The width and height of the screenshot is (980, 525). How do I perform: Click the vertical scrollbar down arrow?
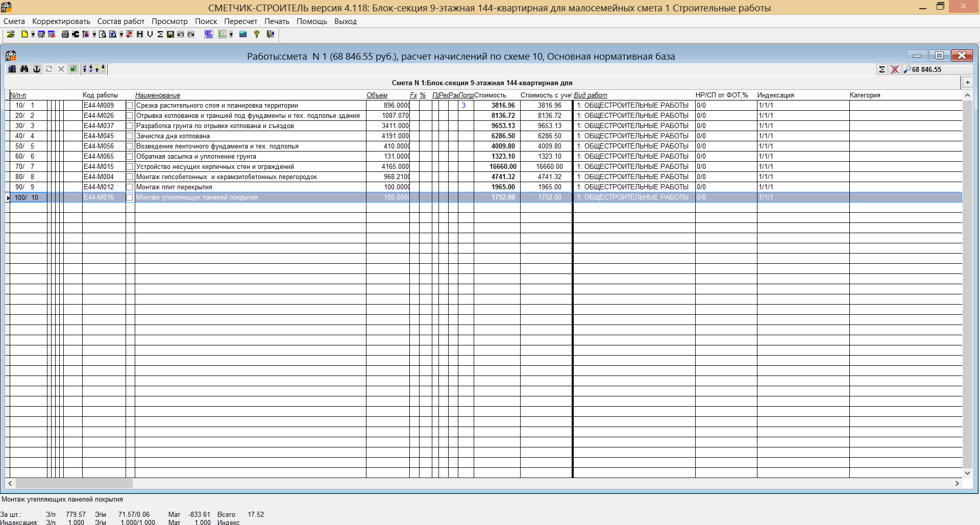coord(967,473)
